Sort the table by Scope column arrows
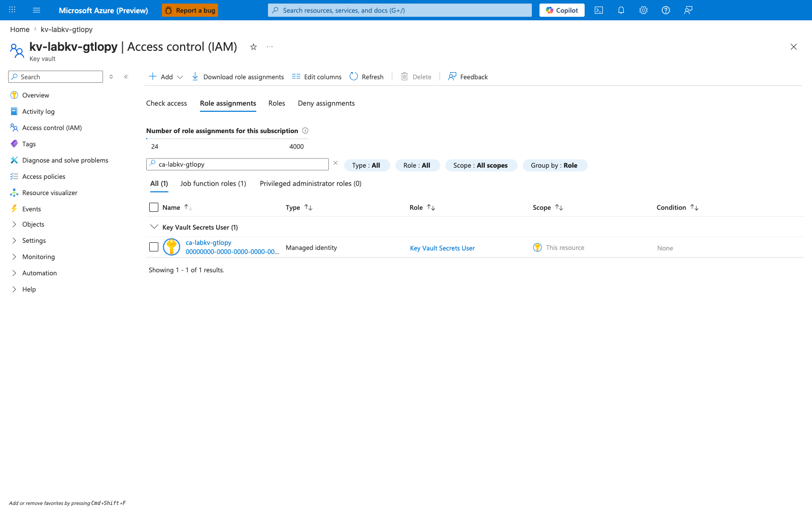This screenshot has height=508, width=812. (x=559, y=207)
